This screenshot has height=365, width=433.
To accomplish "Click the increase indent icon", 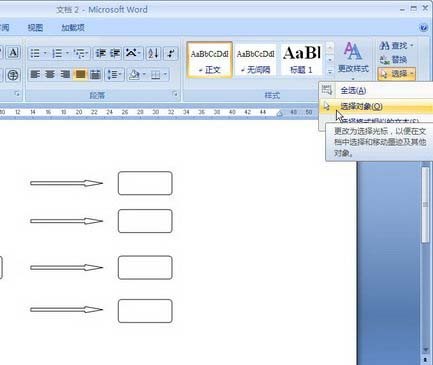I will 115,53.
